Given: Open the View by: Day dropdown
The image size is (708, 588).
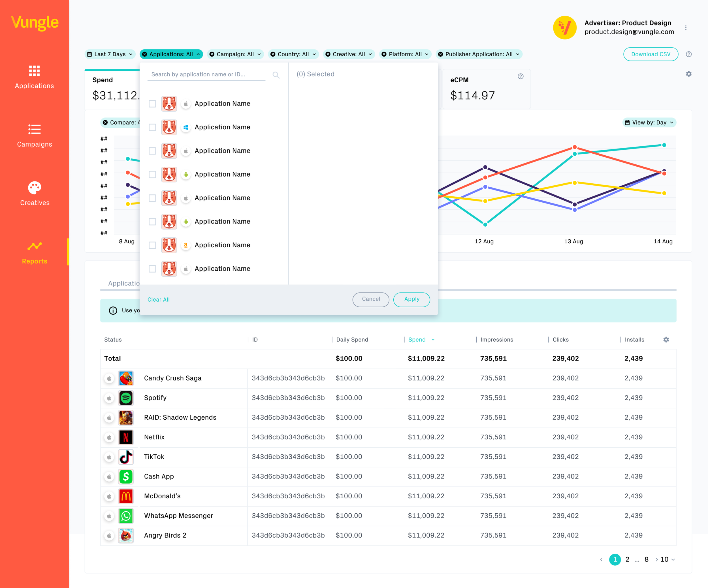Looking at the screenshot, I should point(649,123).
